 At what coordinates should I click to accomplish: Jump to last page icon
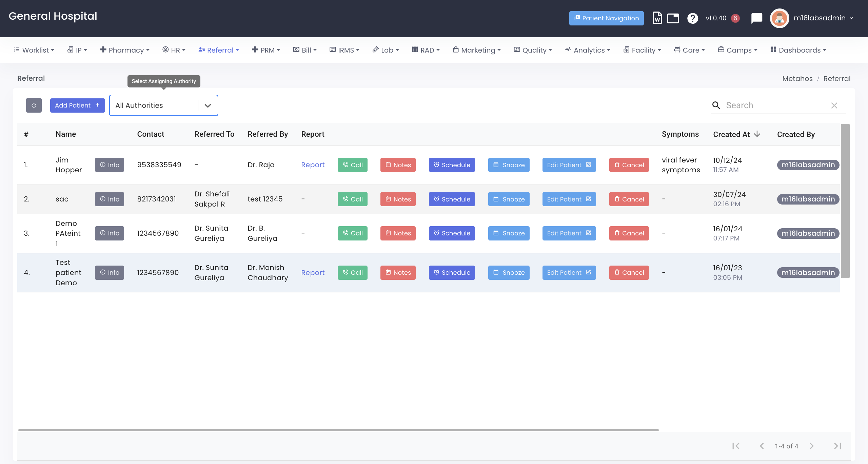[837, 446]
